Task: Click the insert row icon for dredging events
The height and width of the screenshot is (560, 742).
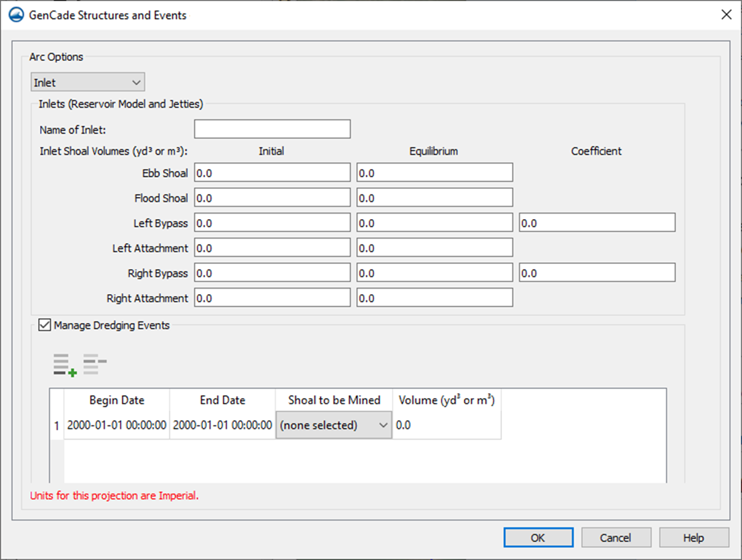Action: (65, 365)
